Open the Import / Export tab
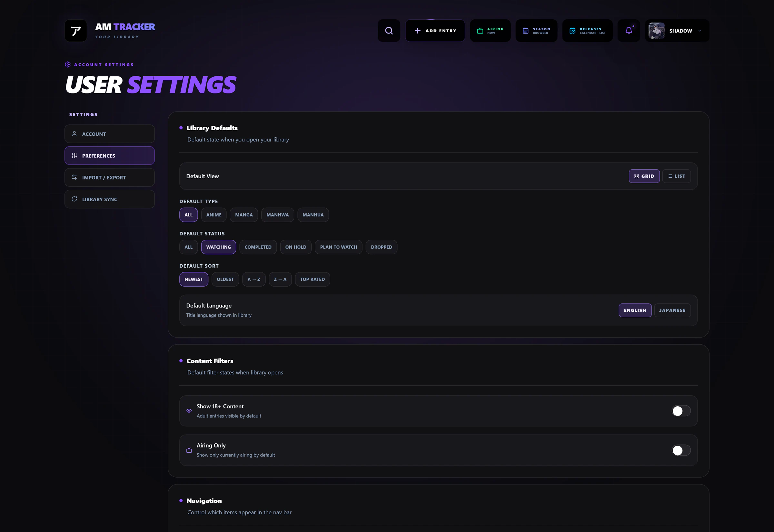 tap(110, 177)
